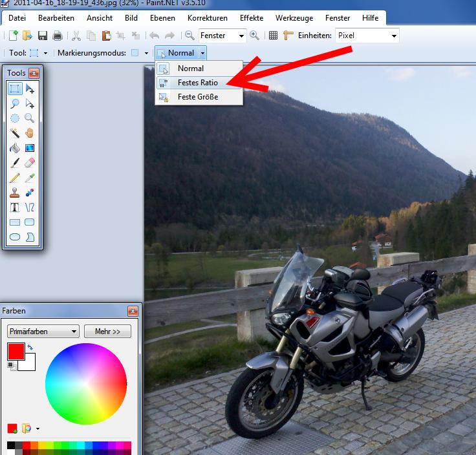476x455 pixels.
Task: Click the Mehr >> button
Action: (x=107, y=332)
